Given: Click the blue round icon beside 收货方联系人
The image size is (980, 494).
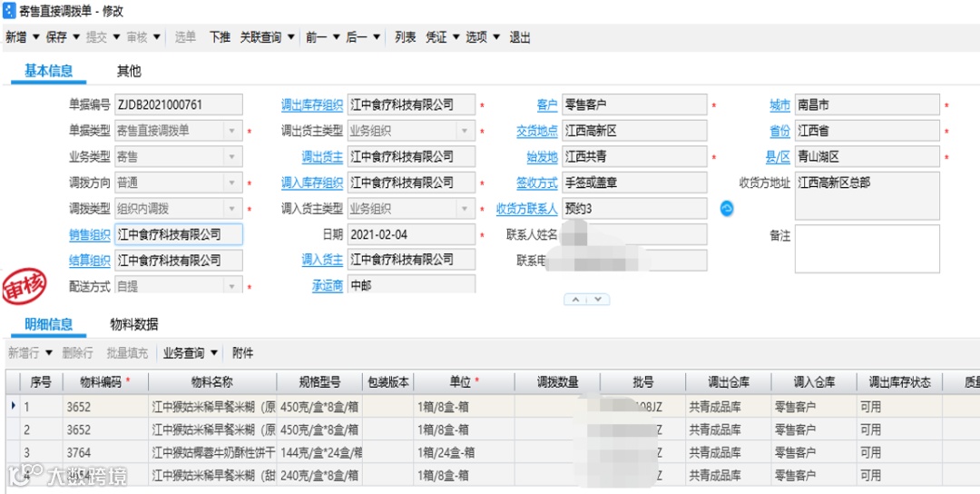Looking at the screenshot, I should pos(726,208).
